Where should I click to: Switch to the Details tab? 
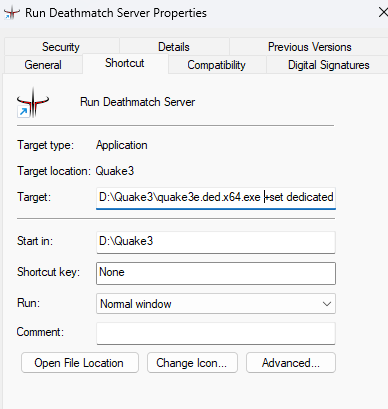click(x=174, y=47)
